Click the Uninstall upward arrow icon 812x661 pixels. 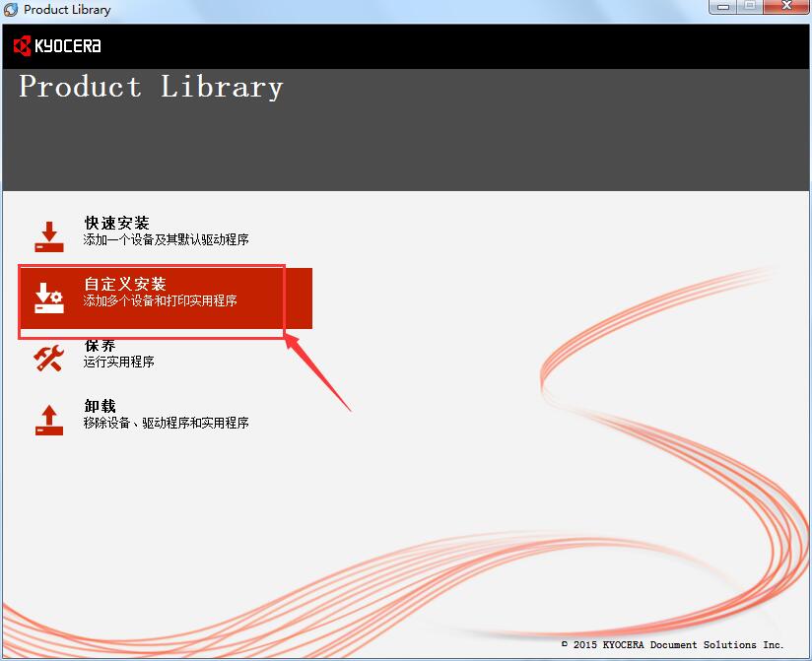pos(49,419)
